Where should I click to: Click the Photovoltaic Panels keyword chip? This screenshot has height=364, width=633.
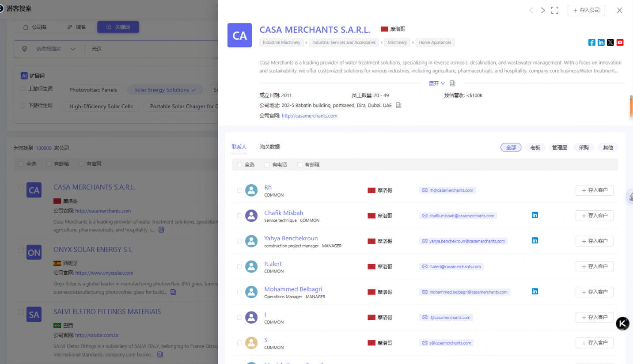tap(93, 90)
